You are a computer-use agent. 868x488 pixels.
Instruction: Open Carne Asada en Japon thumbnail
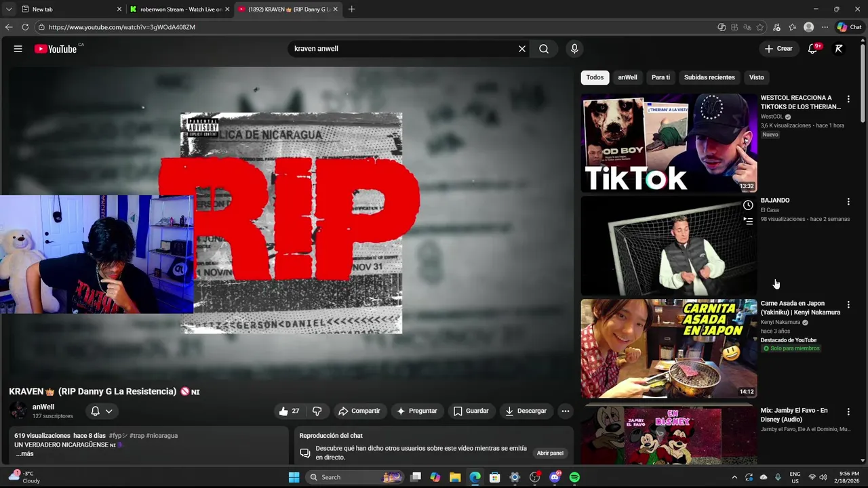669,348
